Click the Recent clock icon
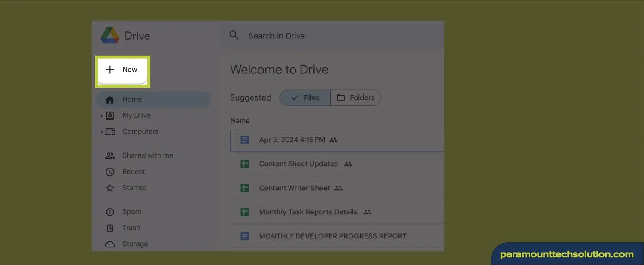The height and width of the screenshot is (265, 644). (110, 172)
